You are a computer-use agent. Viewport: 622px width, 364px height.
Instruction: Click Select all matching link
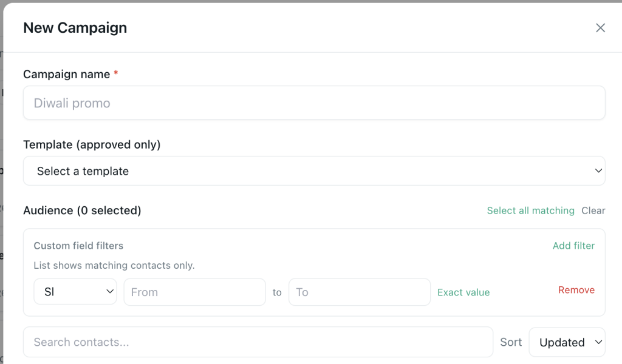530,211
